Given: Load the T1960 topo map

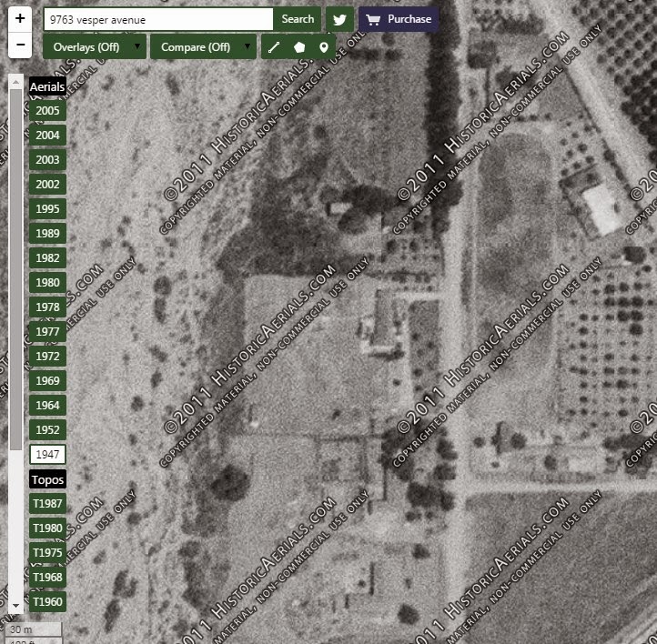Looking at the screenshot, I should click(x=47, y=602).
